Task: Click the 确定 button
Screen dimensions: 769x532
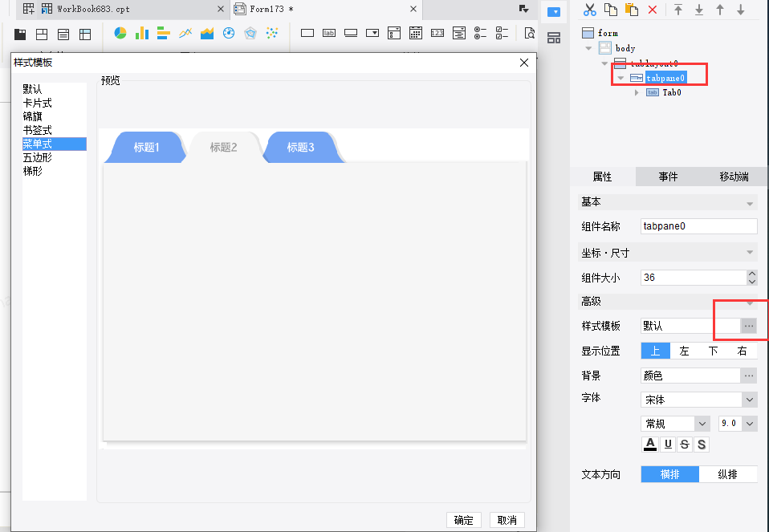Action: (x=463, y=520)
